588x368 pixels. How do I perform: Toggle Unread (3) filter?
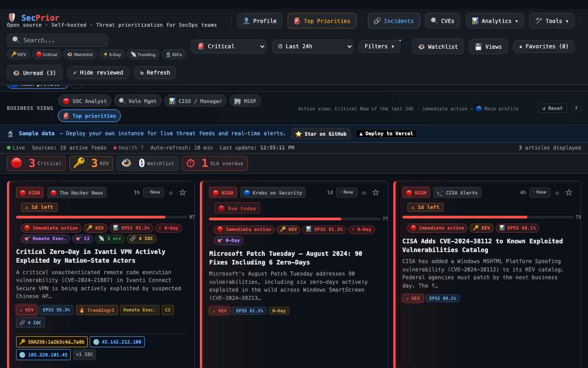pos(34,73)
